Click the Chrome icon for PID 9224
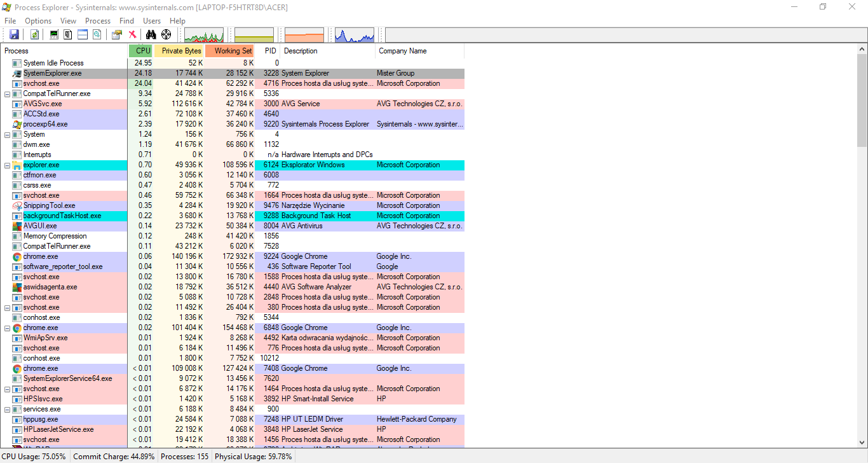 17,256
